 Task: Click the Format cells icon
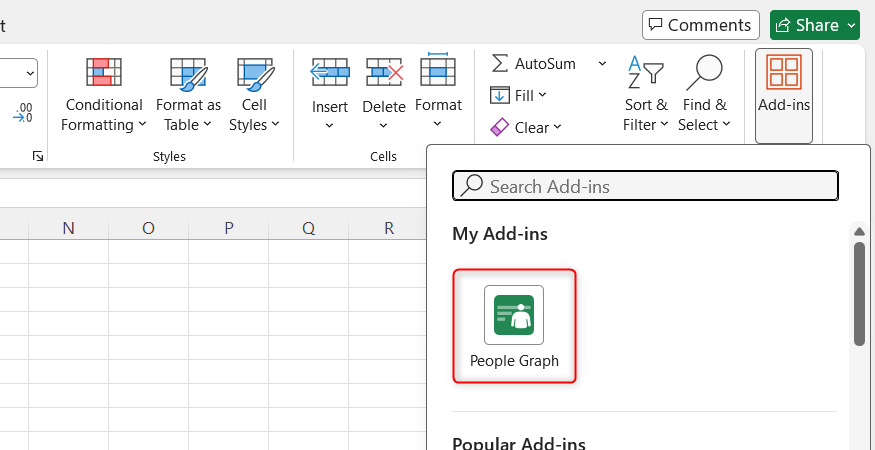(438, 70)
